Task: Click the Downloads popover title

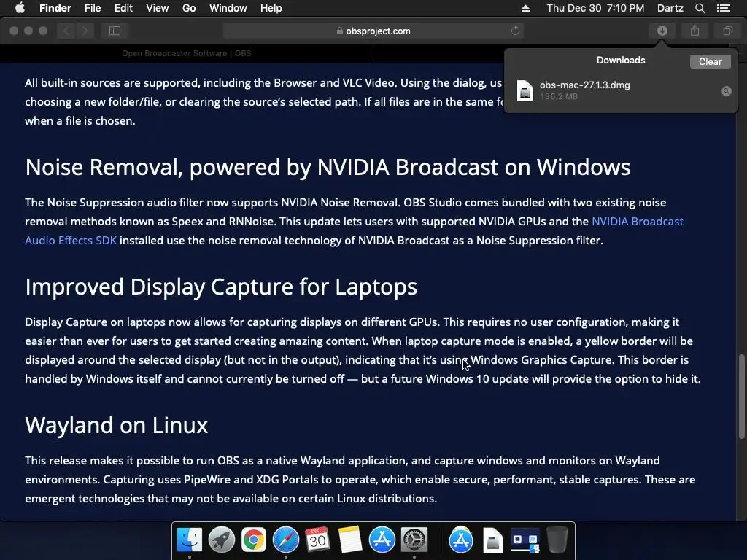Action: click(x=621, y=60)
